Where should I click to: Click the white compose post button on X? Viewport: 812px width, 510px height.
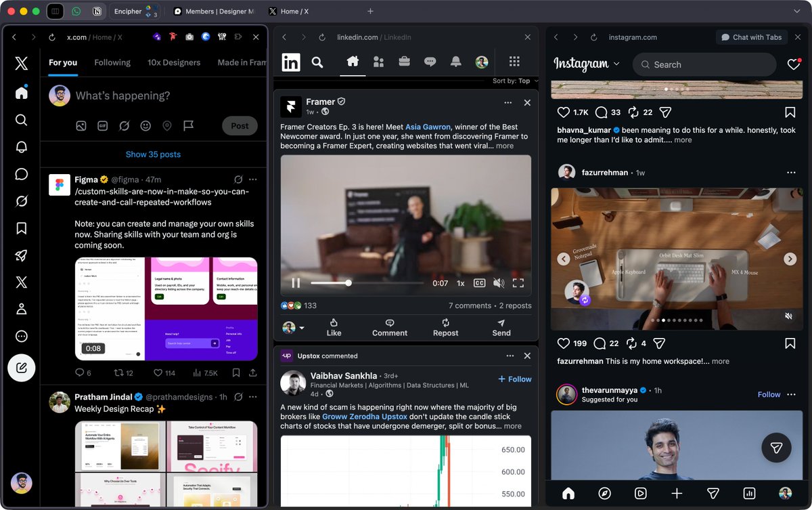pyautogui.click(x=21, y=368)
